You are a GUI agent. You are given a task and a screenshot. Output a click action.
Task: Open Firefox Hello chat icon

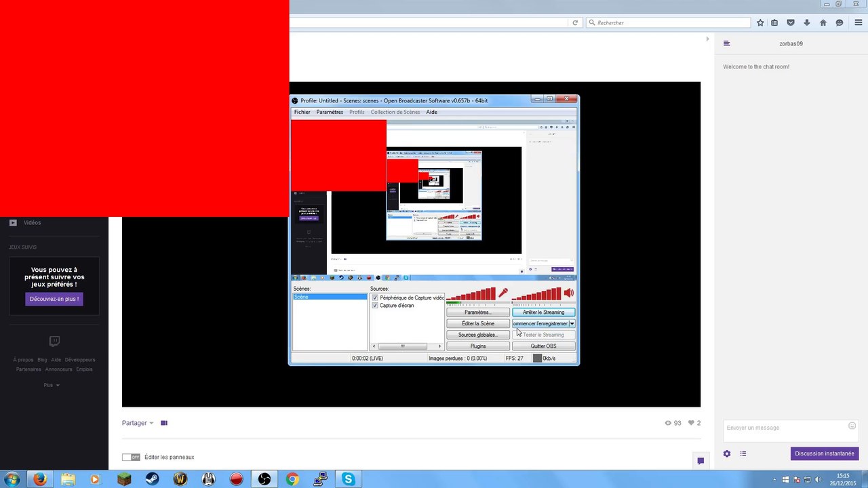click(x=840, y=22)
